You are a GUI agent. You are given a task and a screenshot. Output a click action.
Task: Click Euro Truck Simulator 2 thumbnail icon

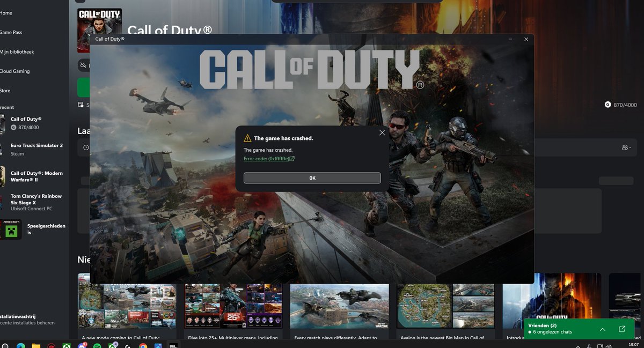[2, 149]
